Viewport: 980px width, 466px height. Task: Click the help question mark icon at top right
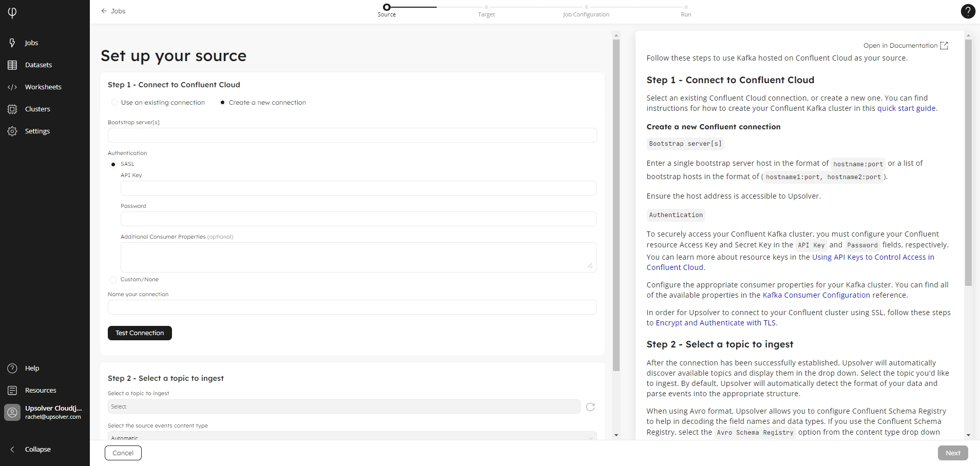[968, 11]
